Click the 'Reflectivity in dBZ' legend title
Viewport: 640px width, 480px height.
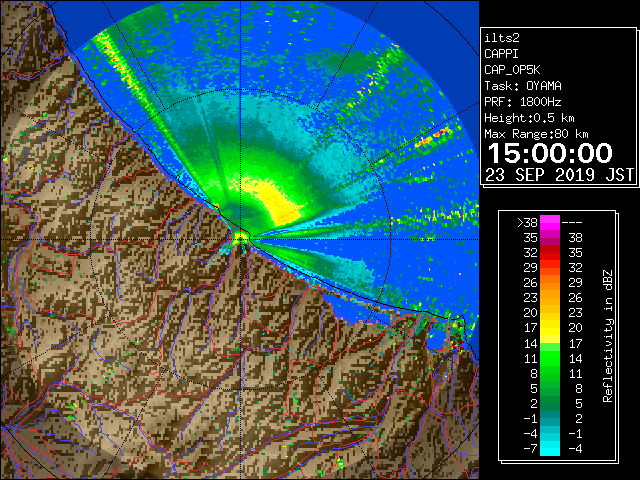coord(608,336)
